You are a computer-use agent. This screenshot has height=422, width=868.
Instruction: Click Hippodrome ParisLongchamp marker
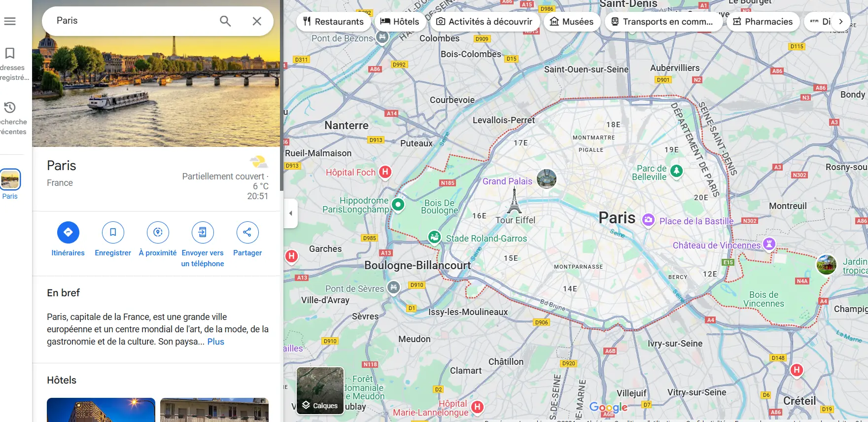[x=398, y=204]
